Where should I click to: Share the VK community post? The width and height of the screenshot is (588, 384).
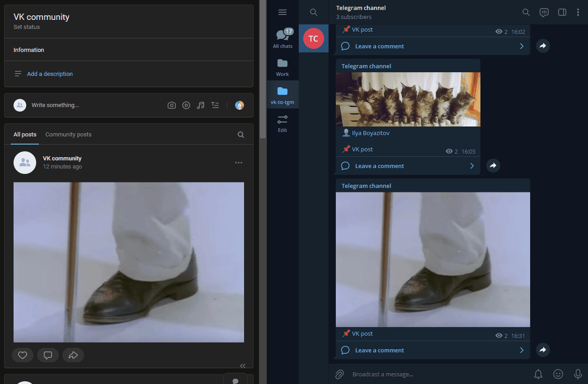tap(73, 355)
